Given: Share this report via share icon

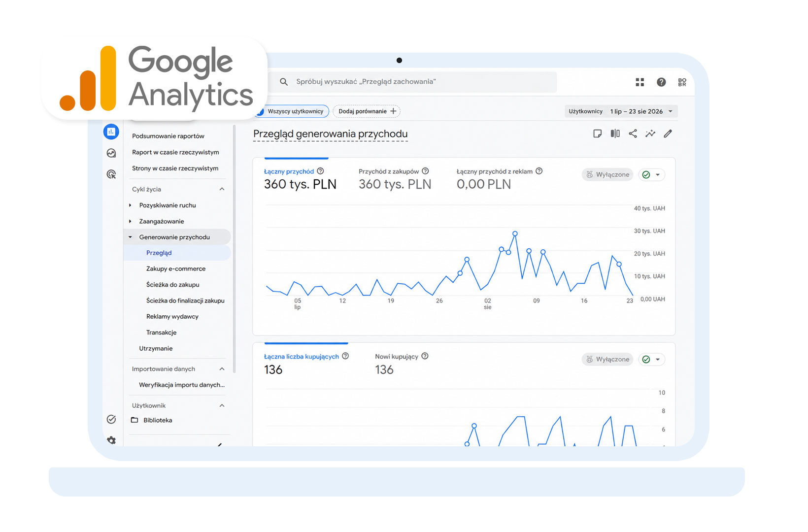Looking at the screenshot, I should (x=633, y=133).
